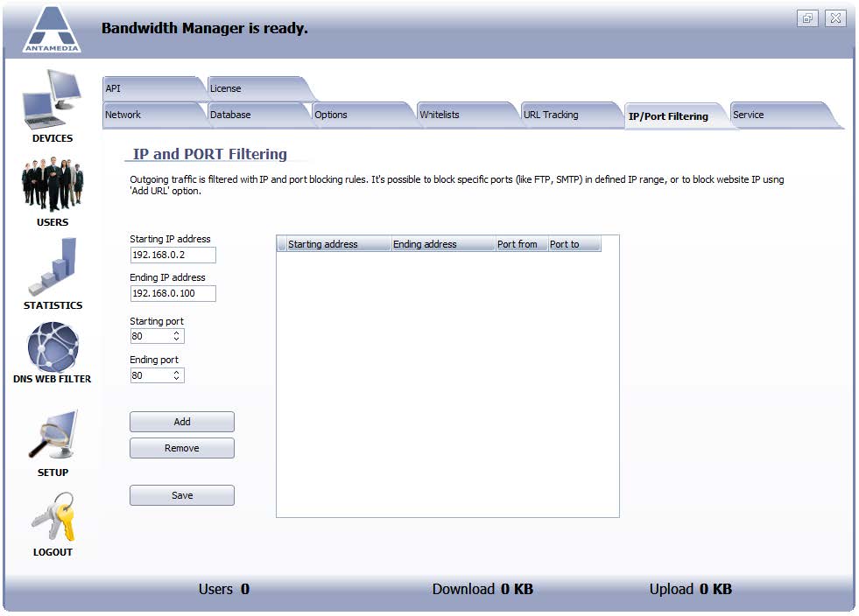Switch to the URL Tracking tab
Screen dimensions: 859x616
[570, 115]
